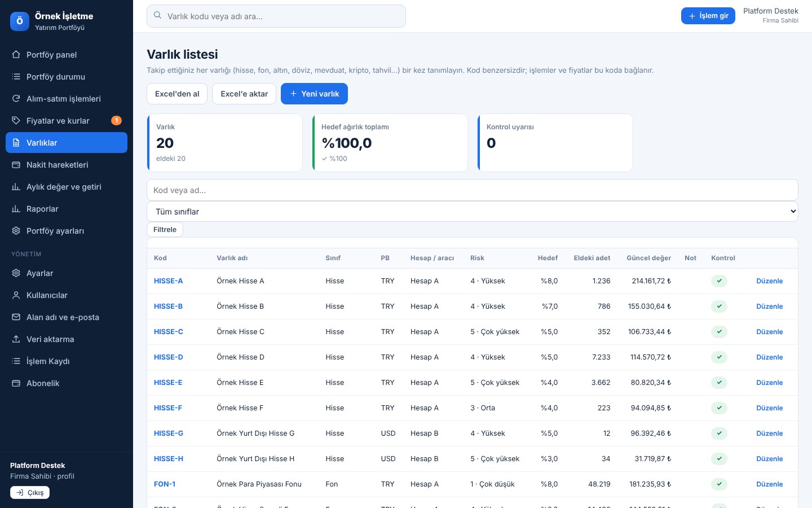Open the Tüm sınıflar class dropdown
The image size is (812, 508).
[x=473, y=212]
